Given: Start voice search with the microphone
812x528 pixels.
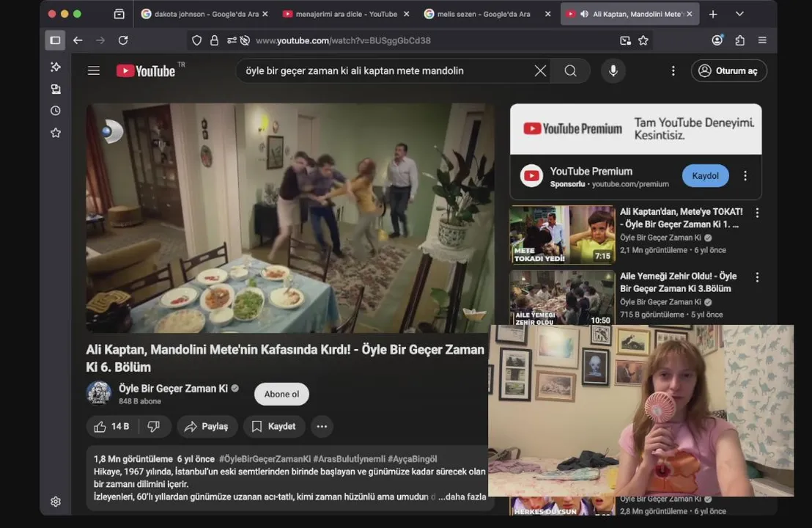Looking at the screenshot, I should click(613, 70).
